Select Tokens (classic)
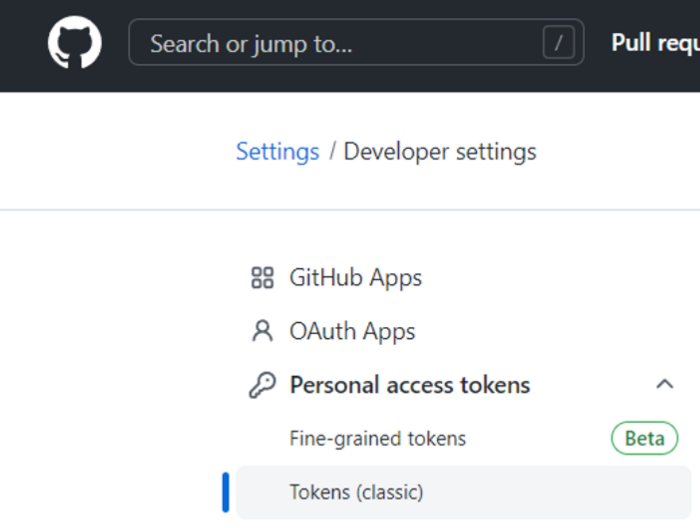This screenshot has height=528, width=700. click(x=463, y=492)
